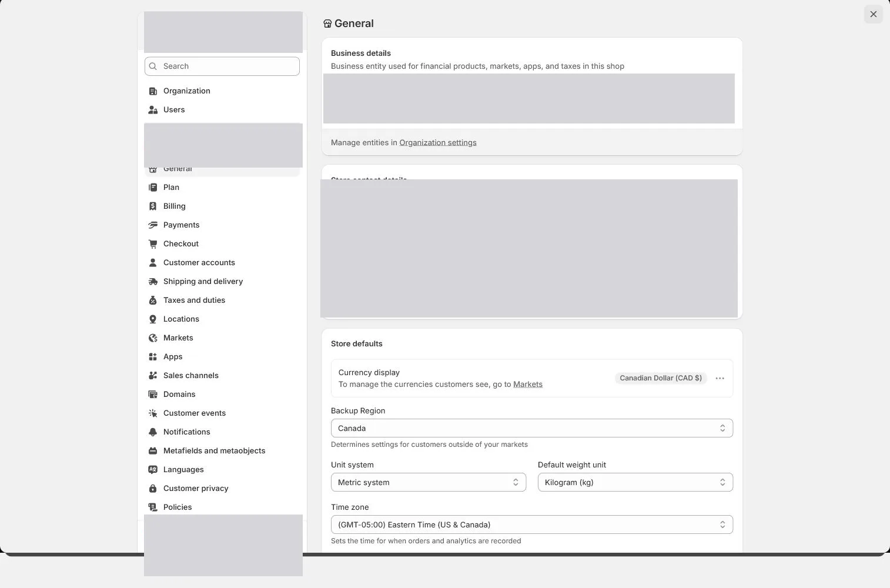
Task: Click the Plan icon in sidebar
Action: coord(153,188)
